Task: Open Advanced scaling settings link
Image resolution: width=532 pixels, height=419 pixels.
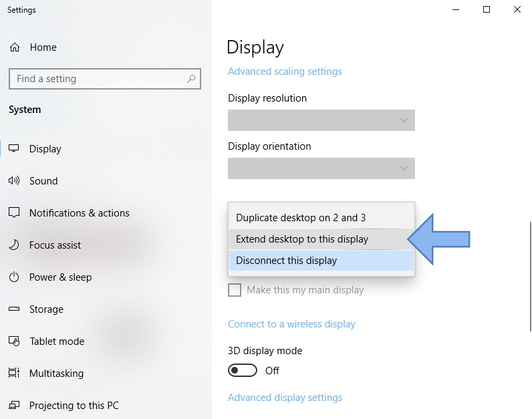Action: click(x=285, y=72)
